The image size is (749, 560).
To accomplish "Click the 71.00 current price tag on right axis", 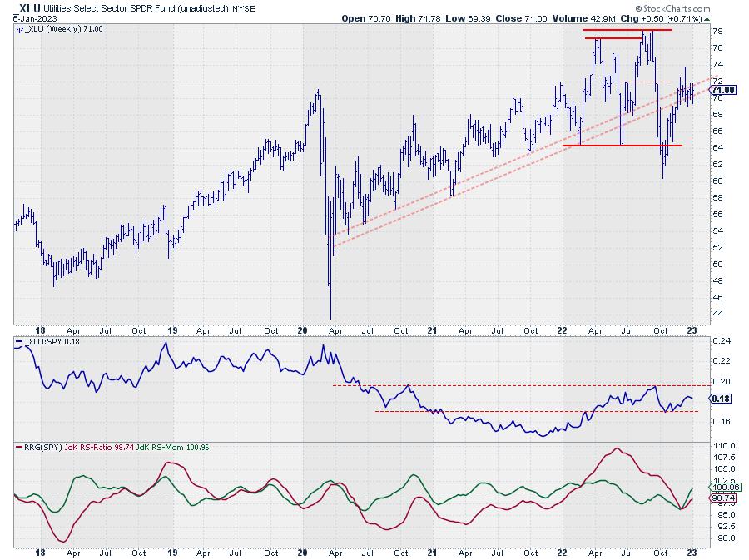I will point(722,90).
